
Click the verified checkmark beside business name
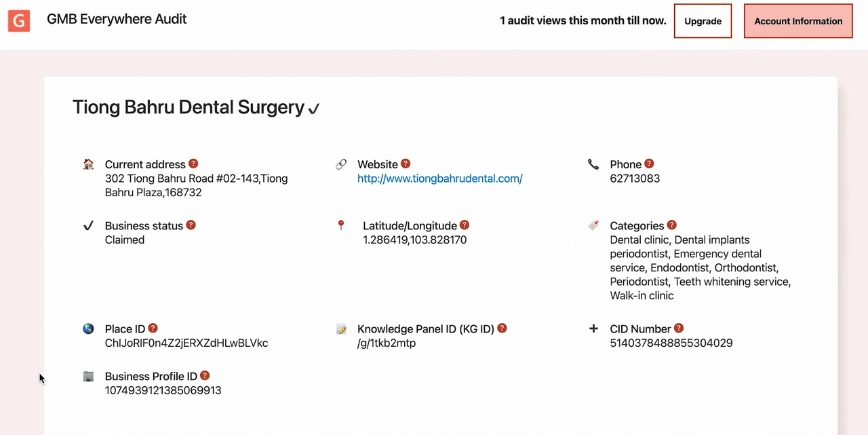pyautogui.click(x=313, y=109)
